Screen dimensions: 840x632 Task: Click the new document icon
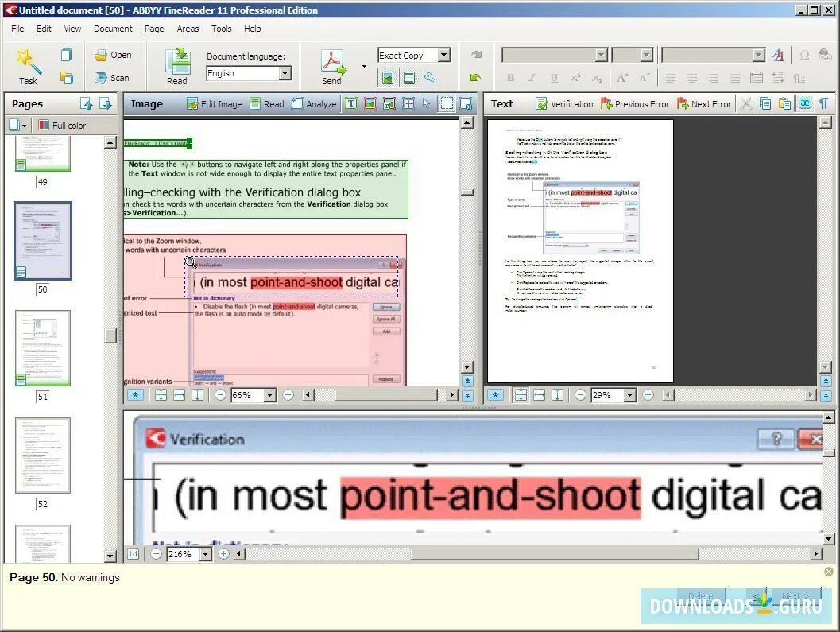(x=66, y=55)
